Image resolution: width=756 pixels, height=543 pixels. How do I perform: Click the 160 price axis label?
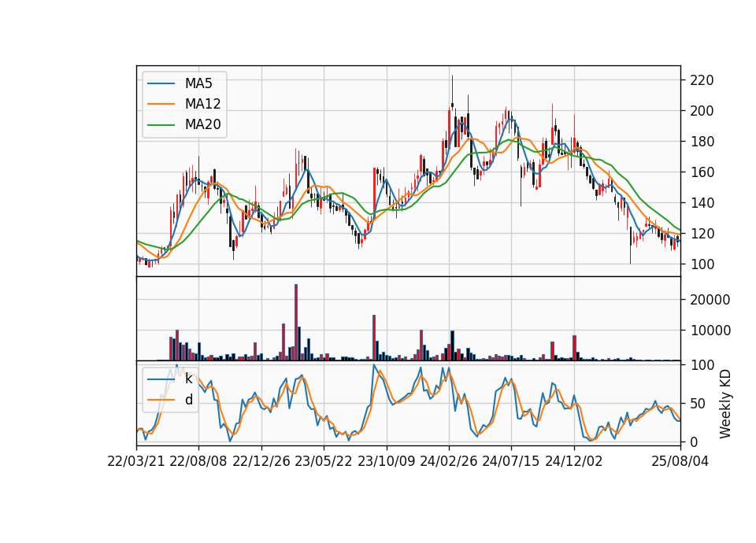point(702,172)
